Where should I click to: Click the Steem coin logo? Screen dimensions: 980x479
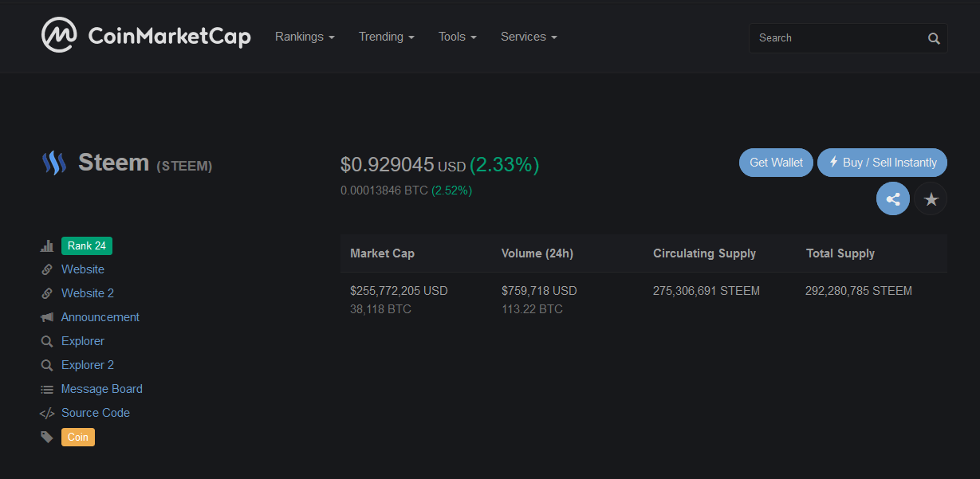53,163
